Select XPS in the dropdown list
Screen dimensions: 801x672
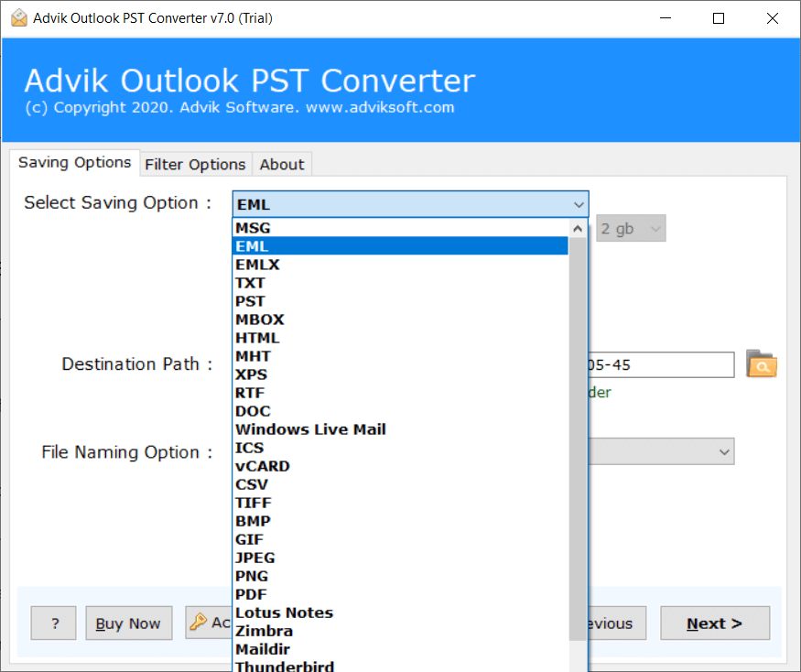coord(401,374)
